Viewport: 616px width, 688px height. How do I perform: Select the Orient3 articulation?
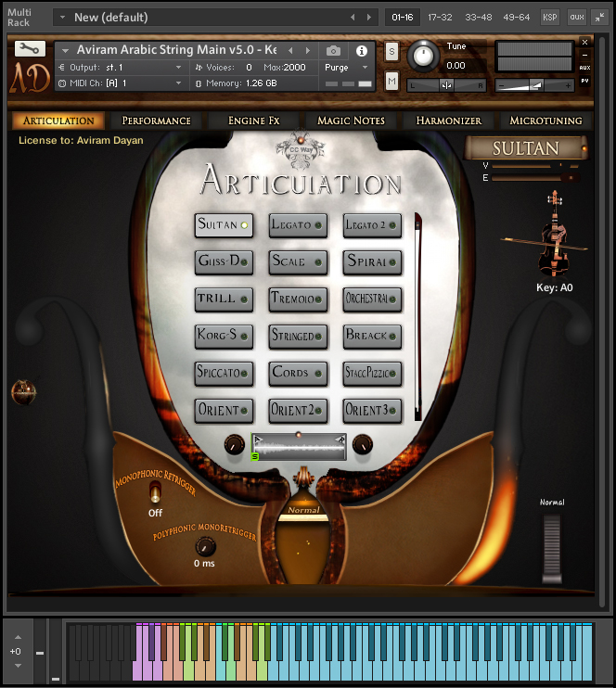pos(372,410)
